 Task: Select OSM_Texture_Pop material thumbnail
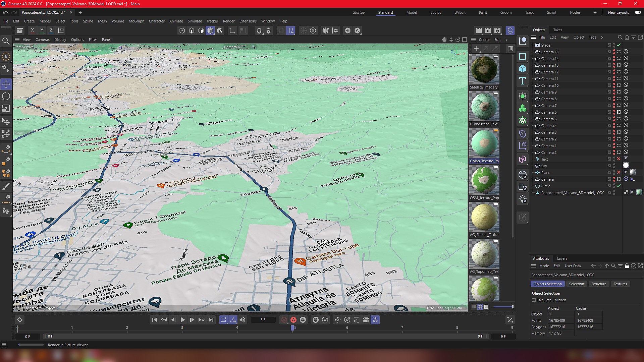click(x=484, y=180)
